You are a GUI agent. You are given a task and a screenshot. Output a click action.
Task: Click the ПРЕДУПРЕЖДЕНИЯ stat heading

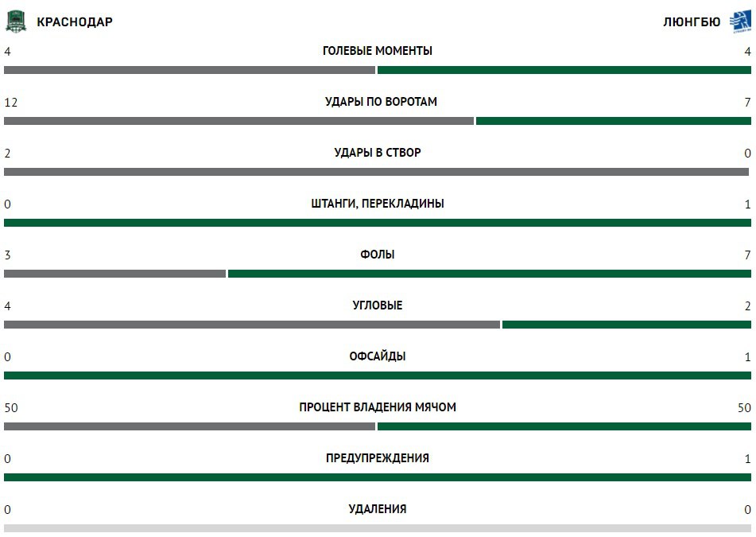[x=378, y=458]
